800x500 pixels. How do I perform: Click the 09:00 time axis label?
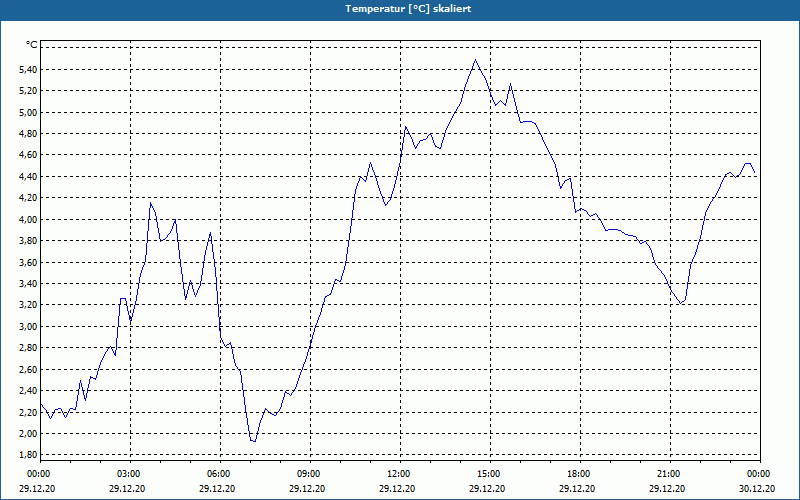pos(311,474)
